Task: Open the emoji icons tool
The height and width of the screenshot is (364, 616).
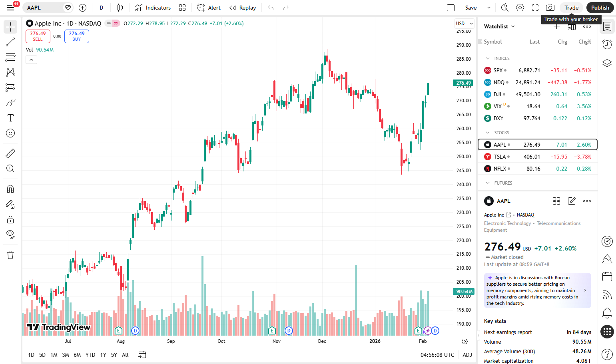Action: 10,133
